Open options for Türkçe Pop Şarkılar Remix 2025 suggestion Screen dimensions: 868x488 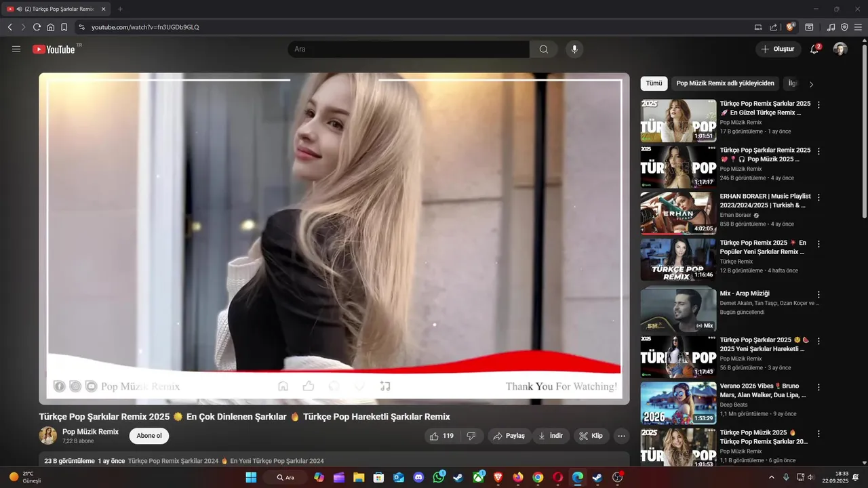point(818,151)
